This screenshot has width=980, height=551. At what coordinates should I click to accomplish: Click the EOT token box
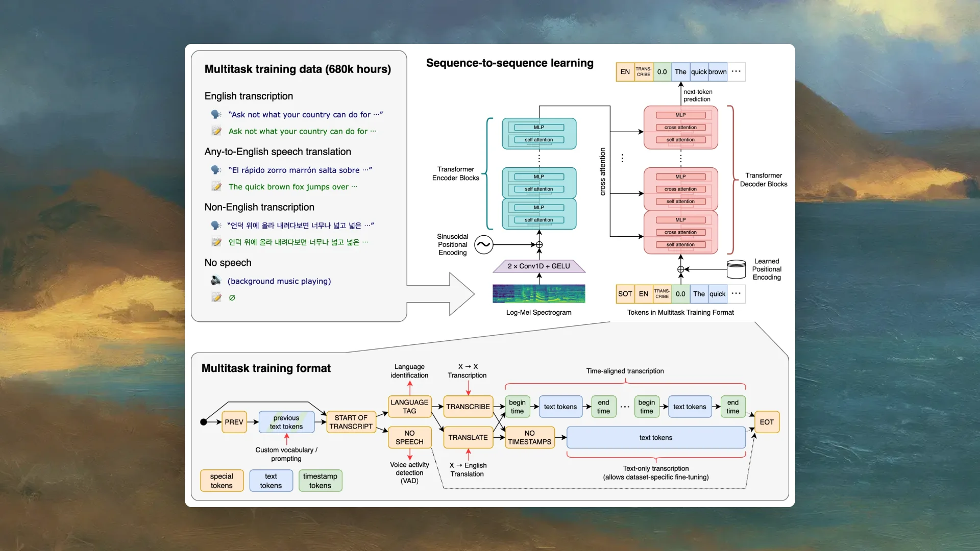tap(767, 422)
